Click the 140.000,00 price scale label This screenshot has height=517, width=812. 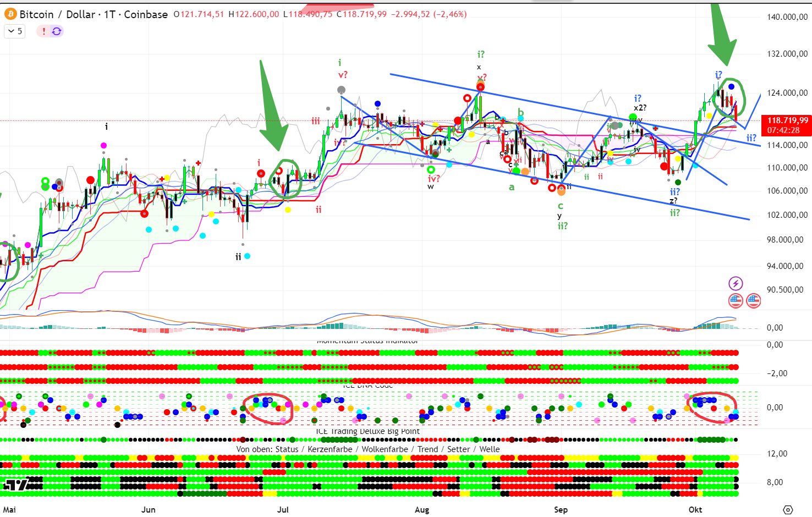[x=787, y=17]
